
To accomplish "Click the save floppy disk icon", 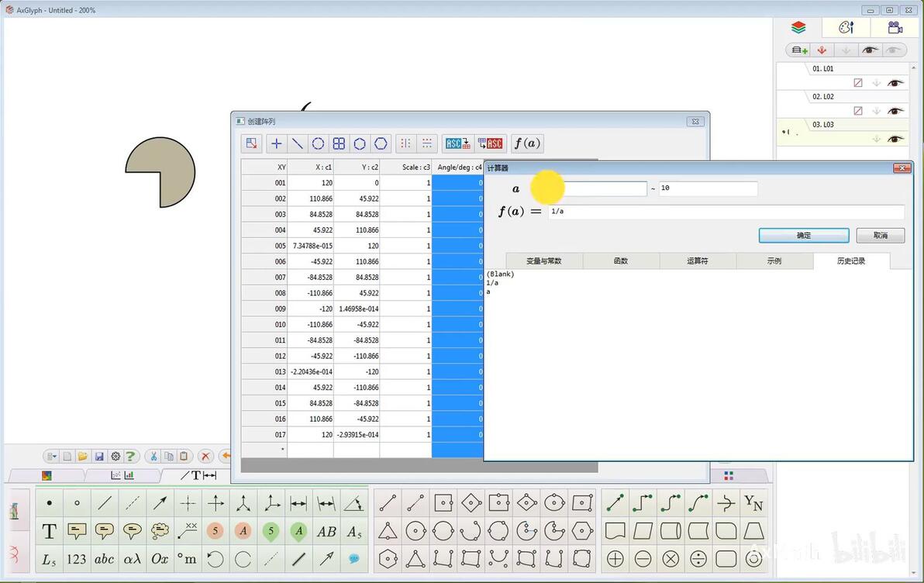I will 99,457.
